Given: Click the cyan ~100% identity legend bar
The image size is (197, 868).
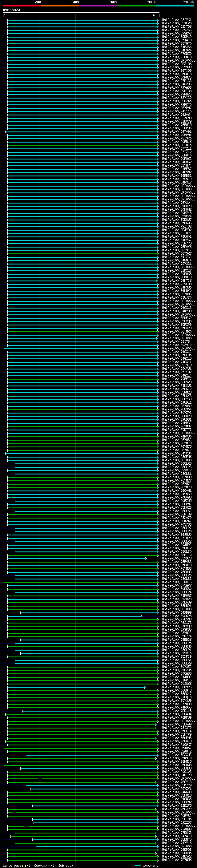Looking at the screenshot, I should pos(175,6).
